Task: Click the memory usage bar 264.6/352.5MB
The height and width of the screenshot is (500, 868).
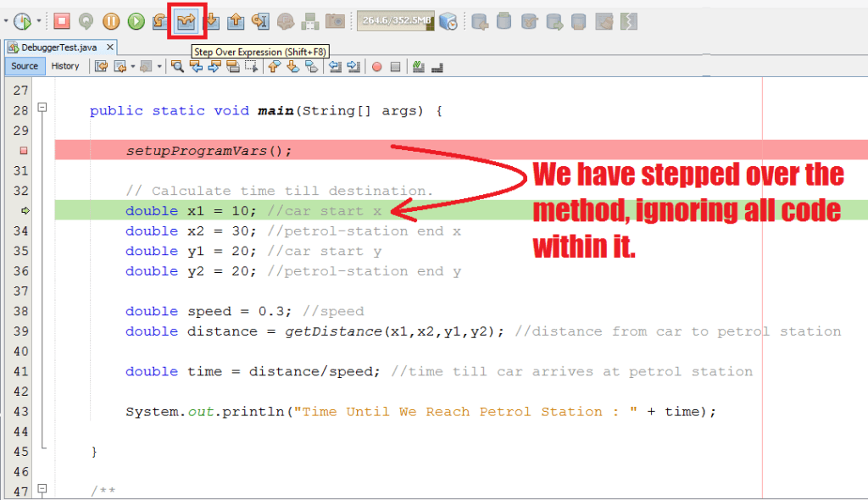Action: pos(395,20)
